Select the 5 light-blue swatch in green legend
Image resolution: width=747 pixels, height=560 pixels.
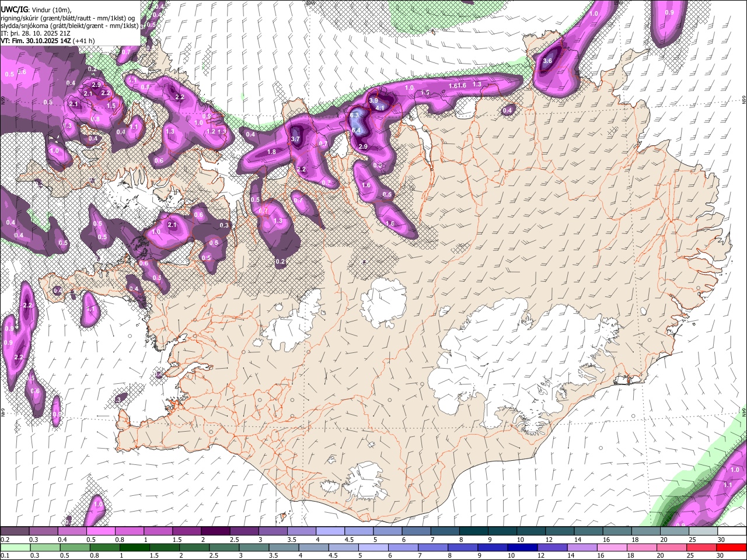(372, 547)
